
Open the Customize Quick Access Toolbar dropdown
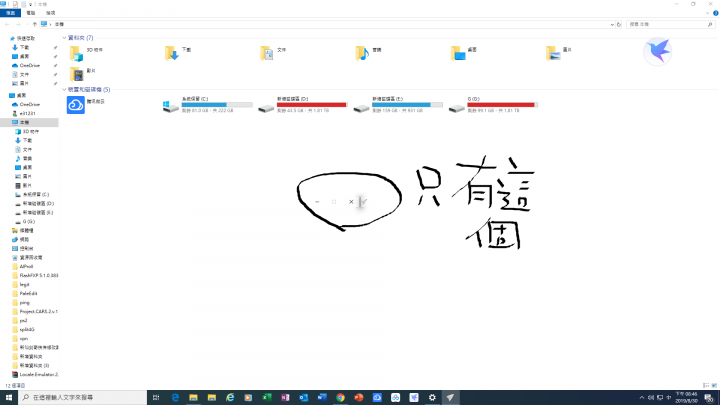pyautogui.click(x=30, y=4)
